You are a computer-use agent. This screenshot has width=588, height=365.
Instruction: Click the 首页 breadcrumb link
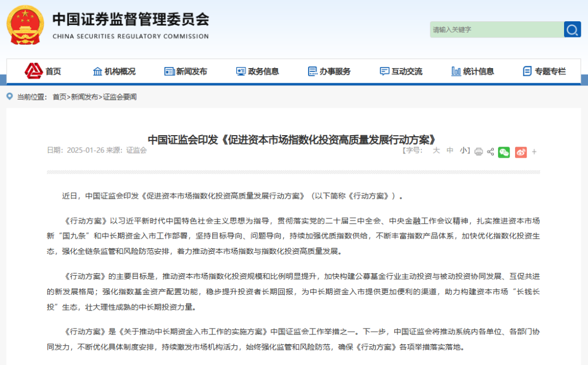pos(59,97)
